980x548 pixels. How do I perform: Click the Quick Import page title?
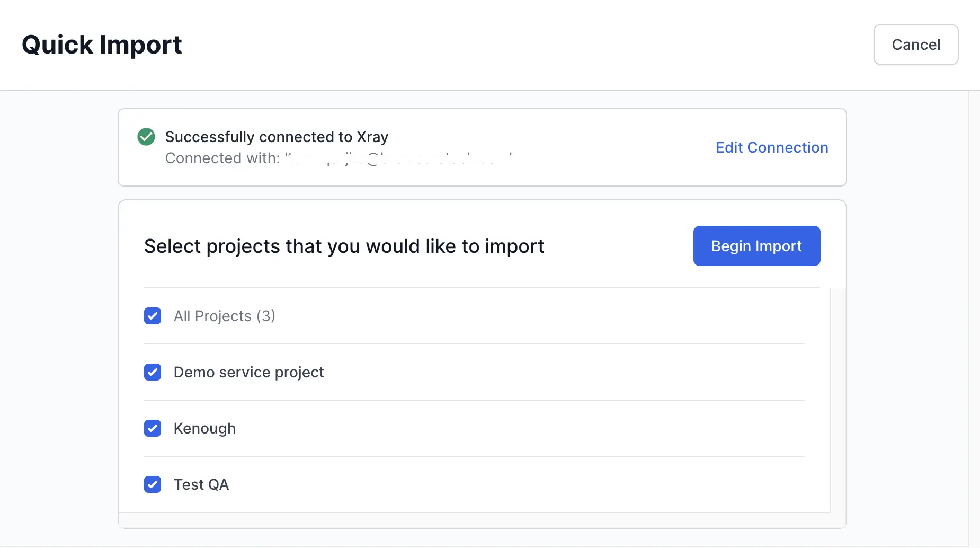coord(102,45)
